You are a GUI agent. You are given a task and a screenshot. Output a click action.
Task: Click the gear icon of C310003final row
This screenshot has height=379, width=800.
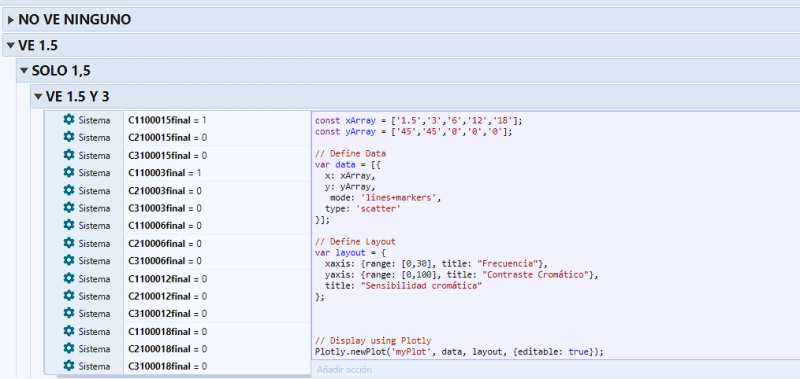click(69, 208)
